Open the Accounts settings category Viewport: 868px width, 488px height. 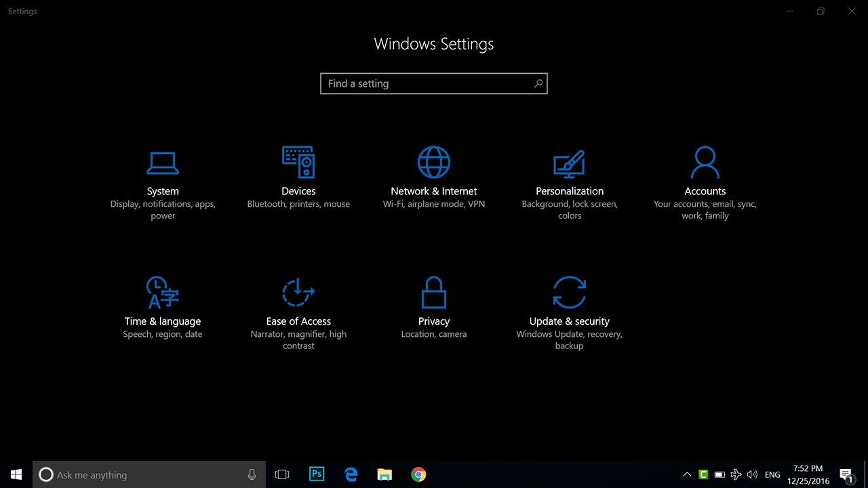705,183
